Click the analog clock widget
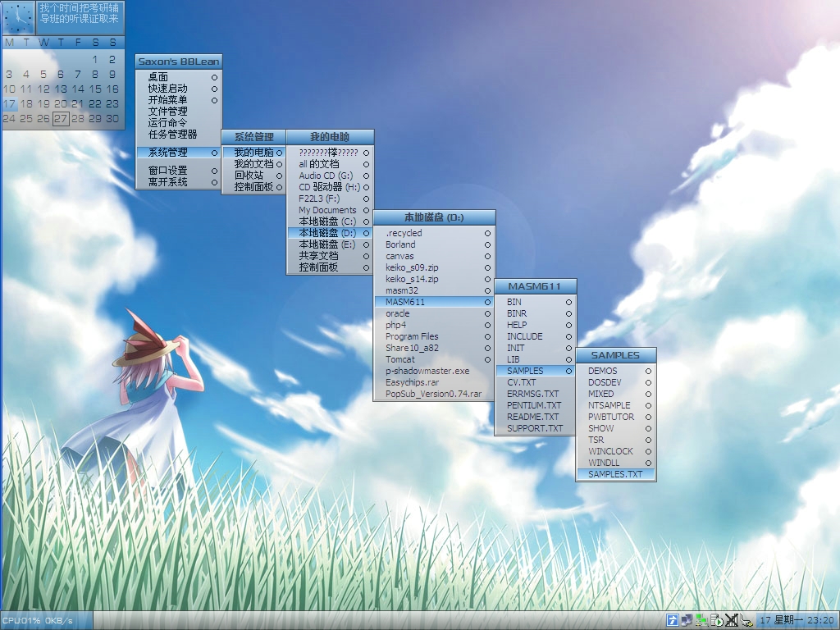 (18, 17)
